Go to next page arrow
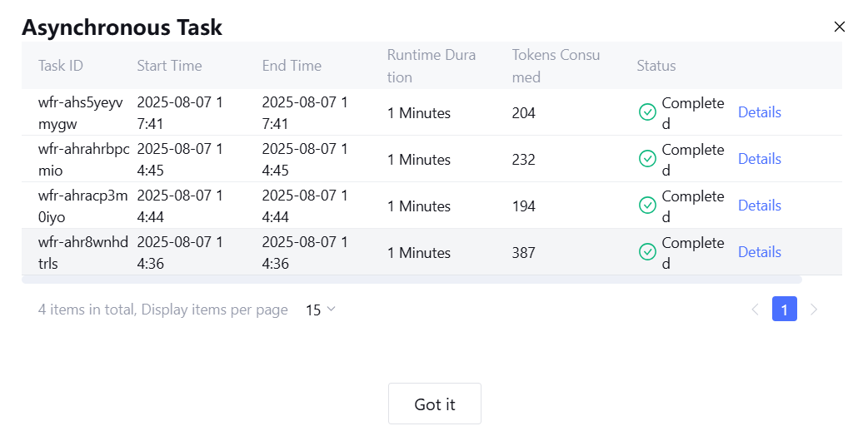The image size is (868, 436). pos(814,310)
